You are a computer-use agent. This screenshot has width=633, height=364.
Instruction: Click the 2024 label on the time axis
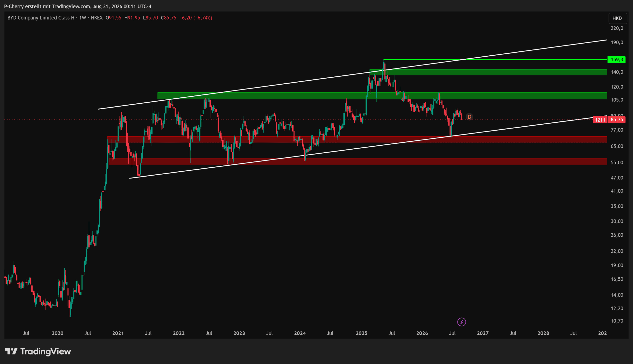pyautogui.click(x=300, y=333)
